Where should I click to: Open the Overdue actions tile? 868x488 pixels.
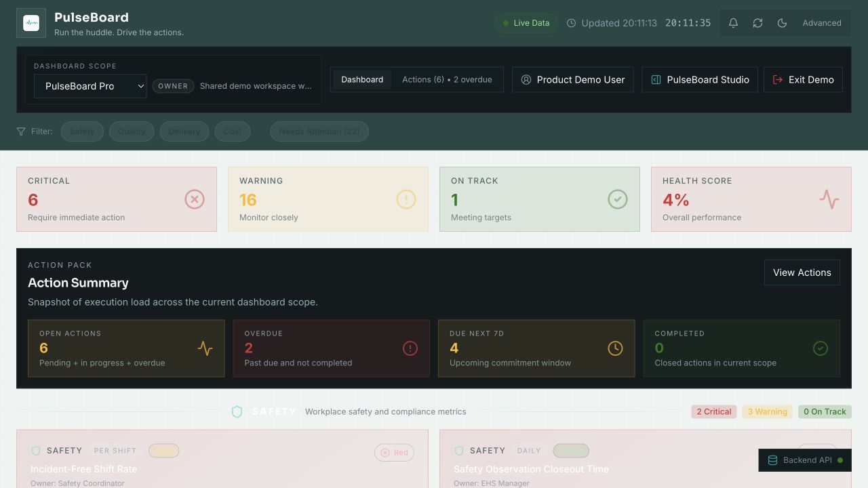(x=332, y=348)
